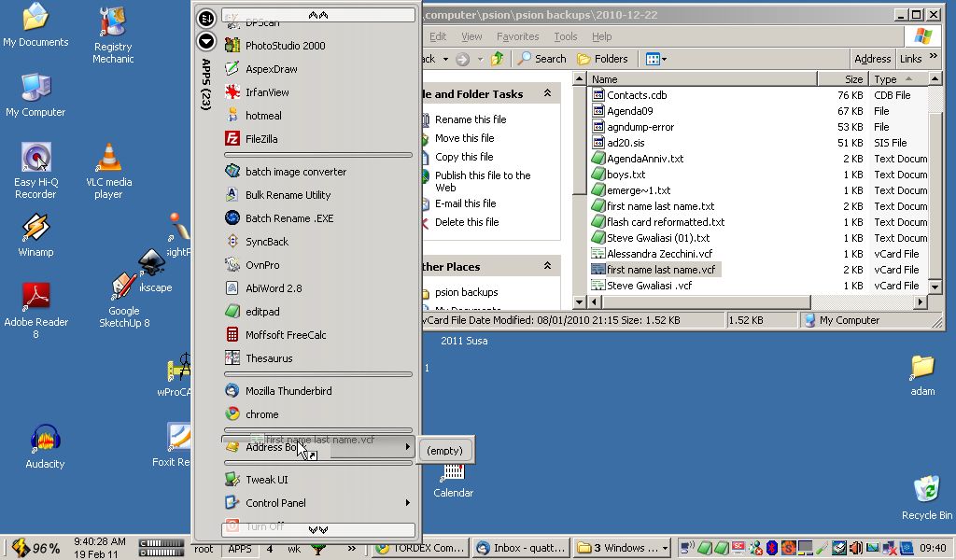Click the Delete this file link
This screenshot has width=956, height=560.
(x=466, y=222)
